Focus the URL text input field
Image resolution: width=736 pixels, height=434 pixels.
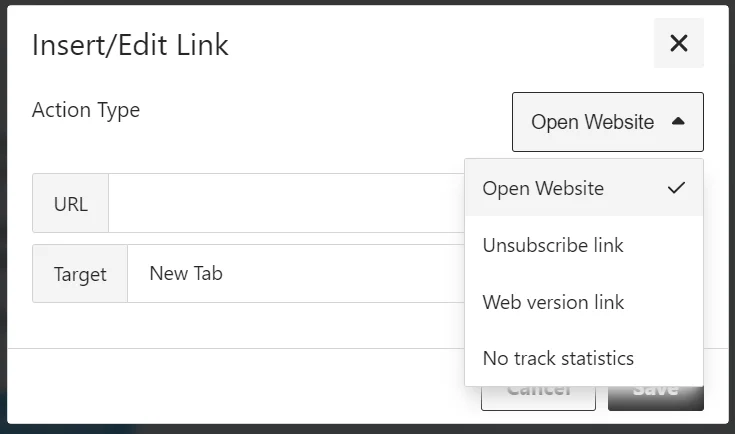point(285,203)
